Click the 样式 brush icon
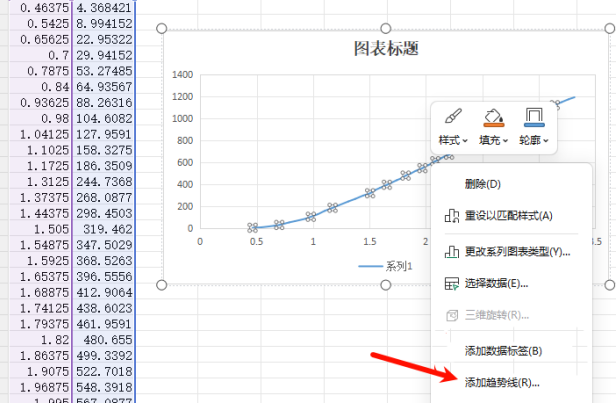Viewport: 616px width, 404px height. coord(452,118)
